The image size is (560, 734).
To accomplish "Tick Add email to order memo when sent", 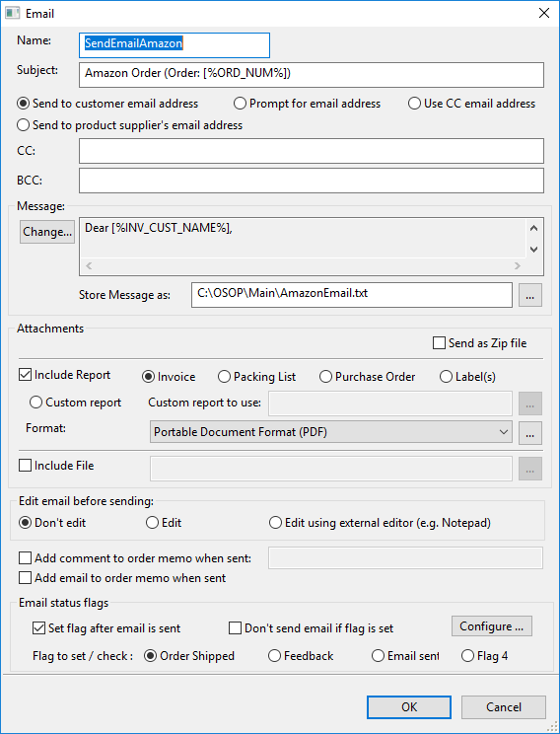I will tap(25, 578).
